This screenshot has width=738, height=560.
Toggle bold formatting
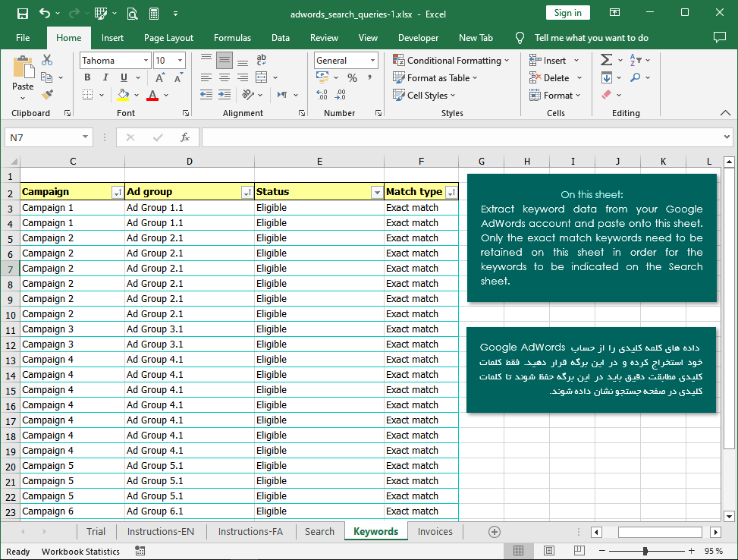coord(87,77)
